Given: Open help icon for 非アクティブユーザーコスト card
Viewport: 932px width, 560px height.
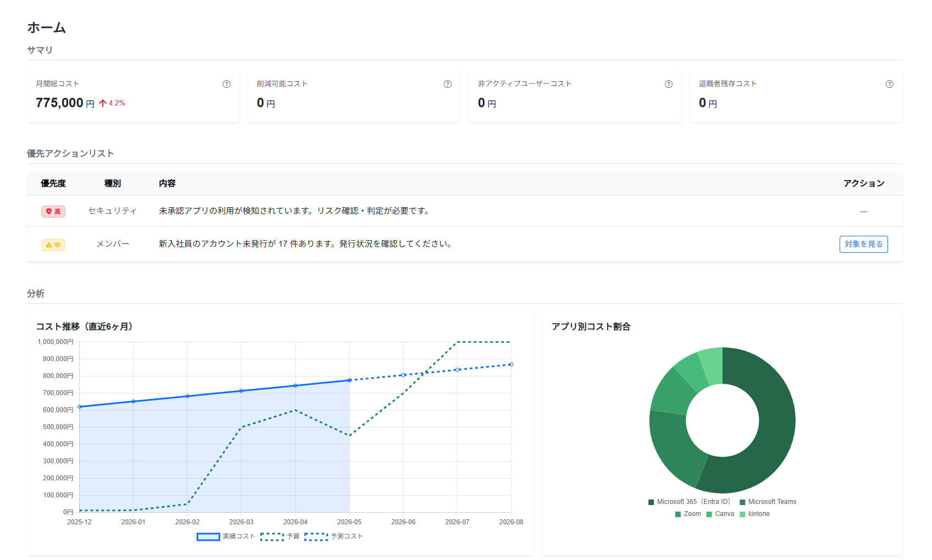Looking at the screenshot, I should coord(669,84).
